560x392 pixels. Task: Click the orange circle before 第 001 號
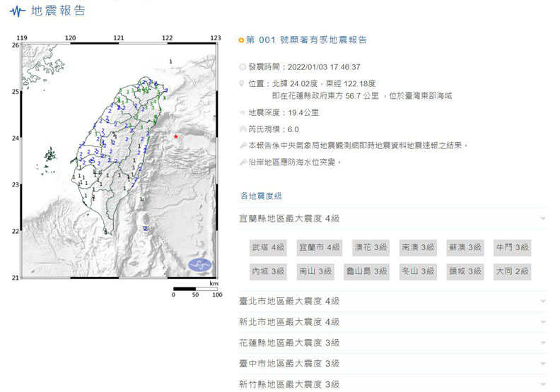coord(242,40)
